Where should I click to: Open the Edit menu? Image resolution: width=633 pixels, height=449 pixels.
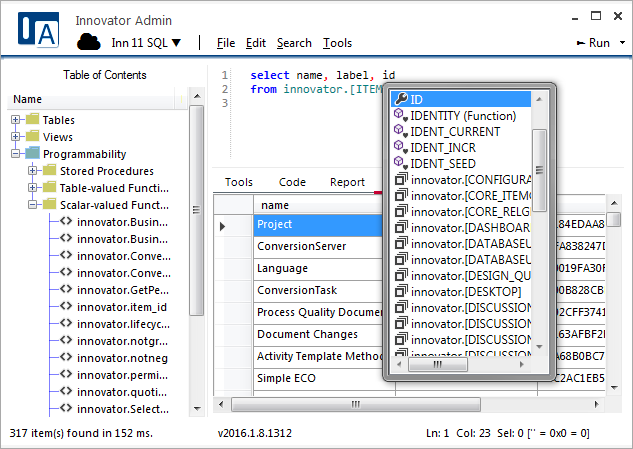click(256, 43)
